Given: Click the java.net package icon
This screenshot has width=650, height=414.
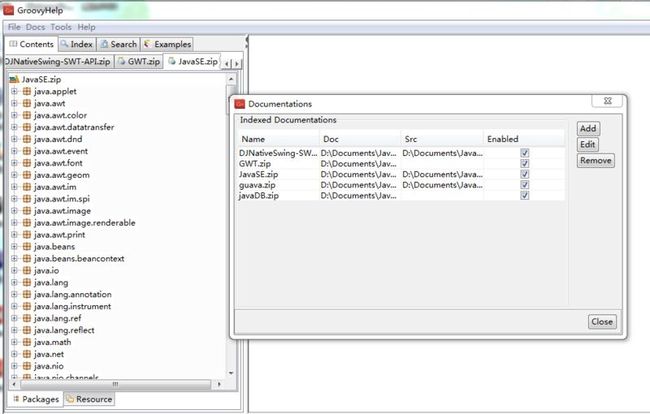Looking at the screenshot, I should pos(27,354).
